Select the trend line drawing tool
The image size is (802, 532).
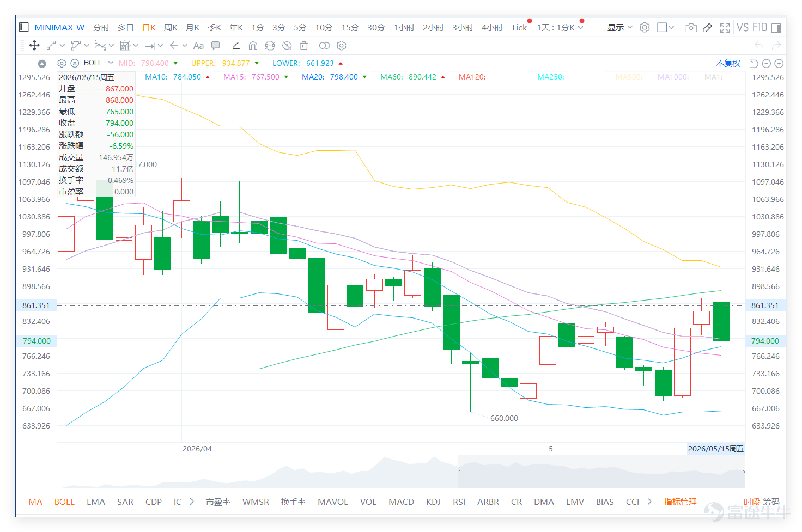pos(51,46)
